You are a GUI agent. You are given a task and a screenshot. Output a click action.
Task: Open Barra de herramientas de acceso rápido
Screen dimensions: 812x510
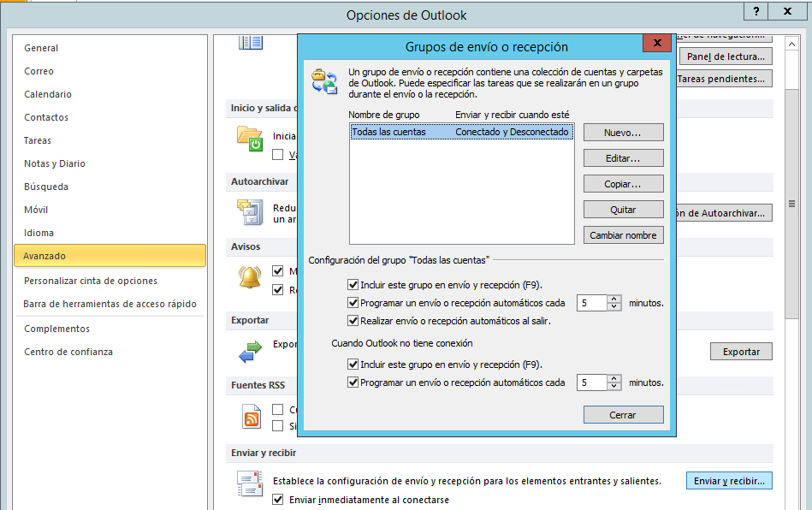(110, 304)
